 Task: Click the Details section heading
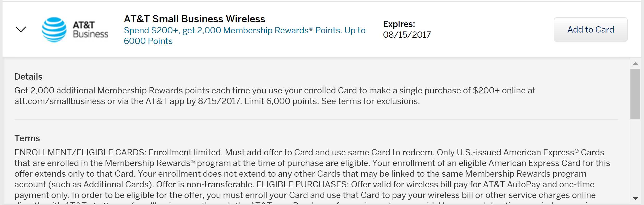pos(28,77)
